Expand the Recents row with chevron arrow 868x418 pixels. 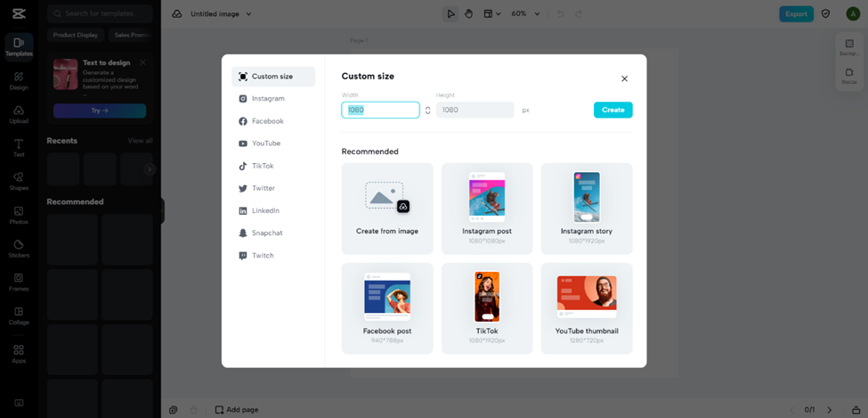(x=150, y=169)
